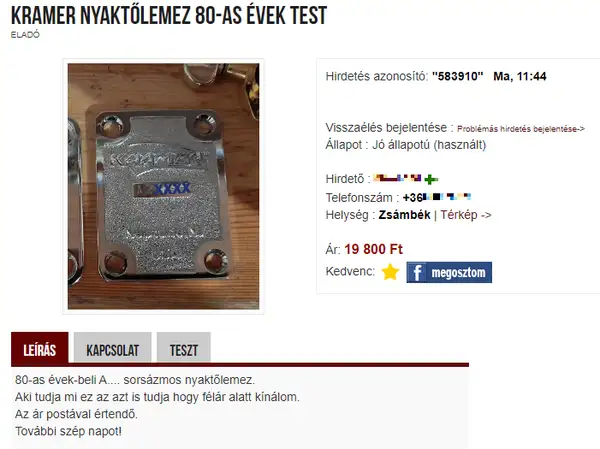
Task: Click the ad ID number 583910
Action: [458, 76]
